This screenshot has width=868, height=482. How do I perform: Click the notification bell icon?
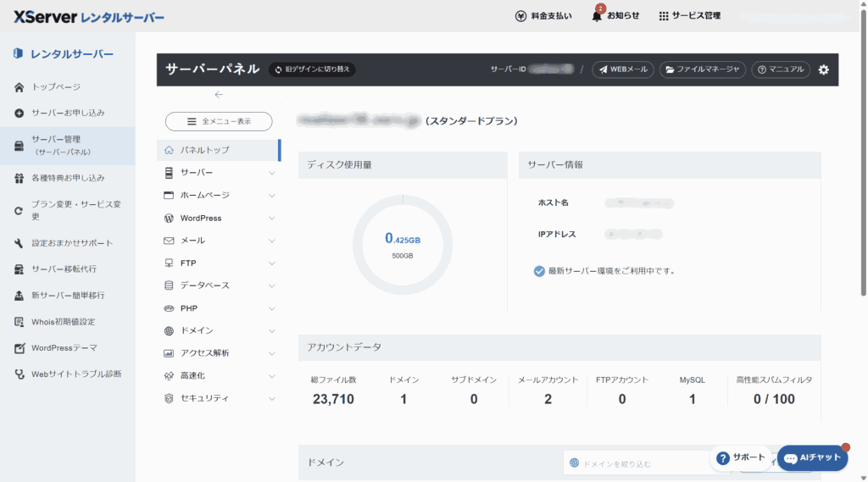tap(597, 16)
